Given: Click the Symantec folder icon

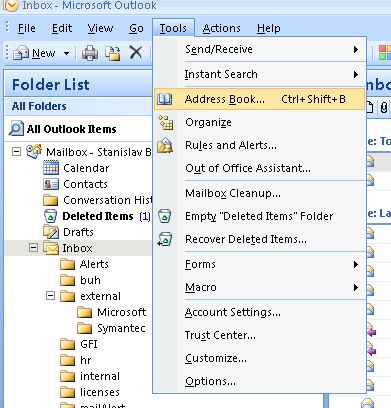Looking at the screenshot, I should pyautogui.click(x=84, y=328).
